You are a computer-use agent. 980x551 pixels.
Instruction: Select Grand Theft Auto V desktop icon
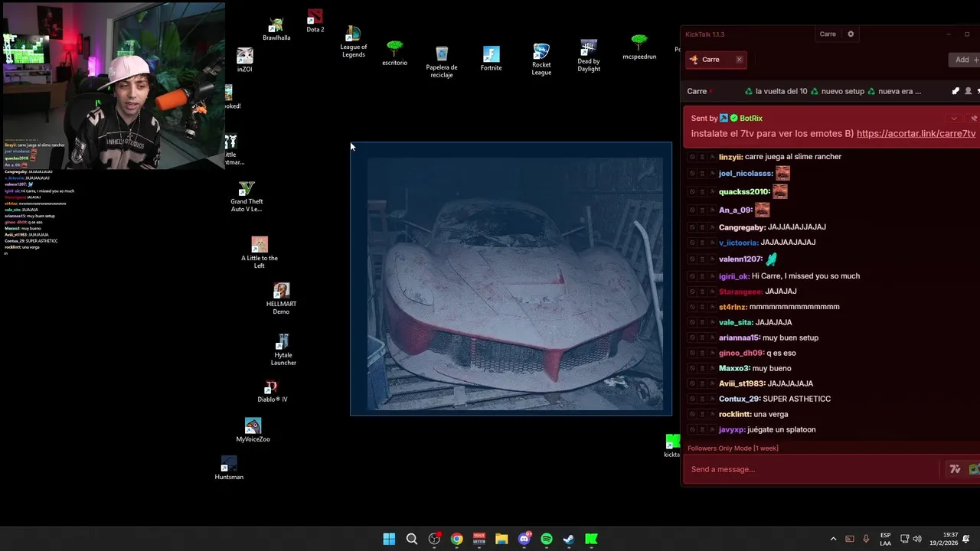click(247, 197)
